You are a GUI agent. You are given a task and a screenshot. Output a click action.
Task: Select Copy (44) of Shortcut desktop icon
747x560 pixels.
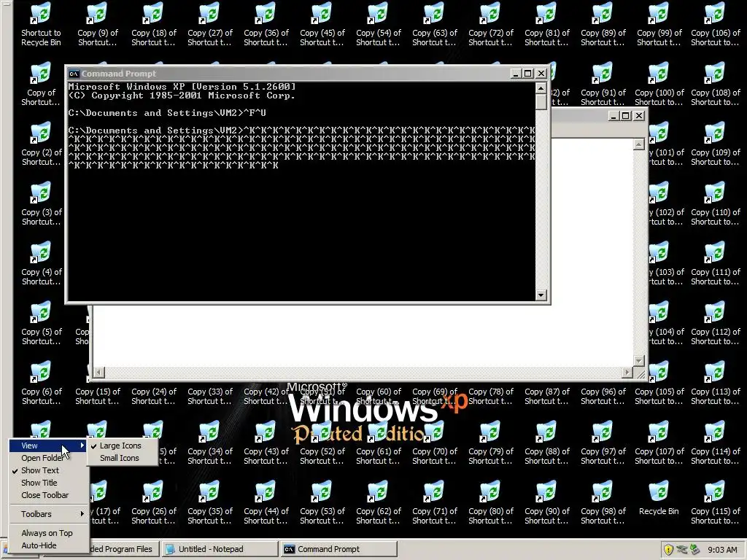coord(266,502)
